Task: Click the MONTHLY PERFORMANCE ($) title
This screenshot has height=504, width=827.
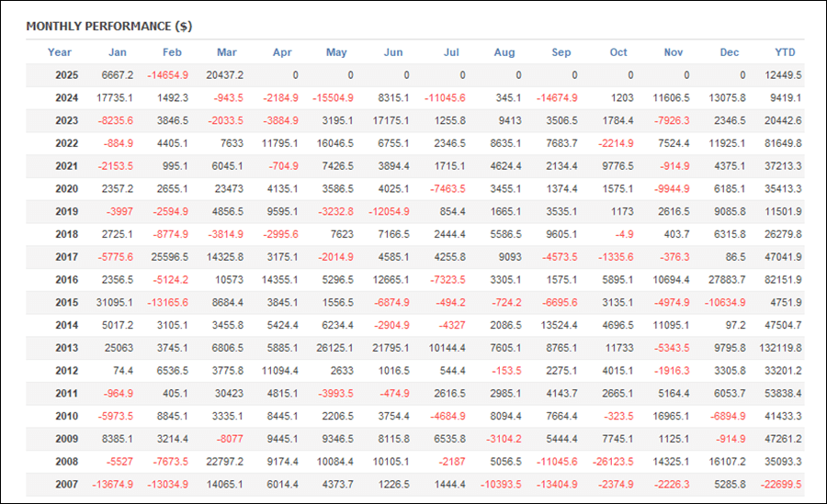Action: coord(109,26)
